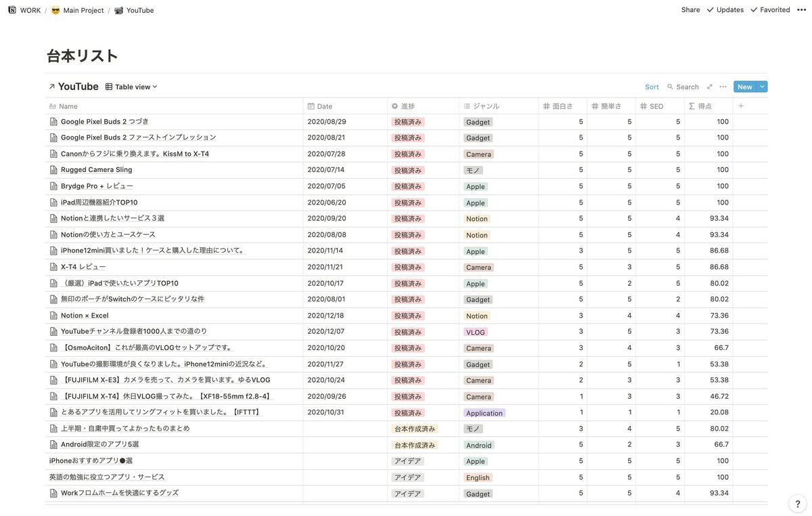
Task: Click page icon of Workフロムホームを快適にするグッズ
Action: tap(54, 493)
